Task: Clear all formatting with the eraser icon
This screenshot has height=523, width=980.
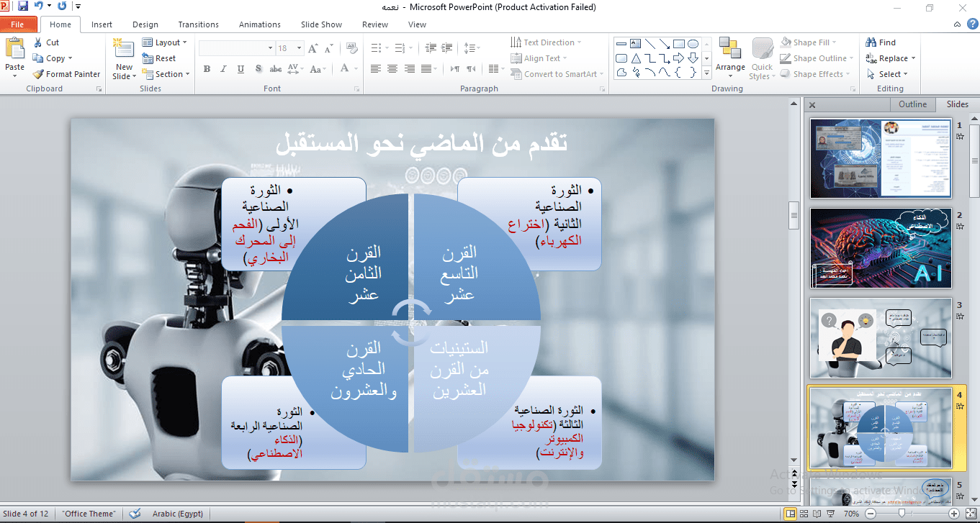Action: [x=351, y=48]
